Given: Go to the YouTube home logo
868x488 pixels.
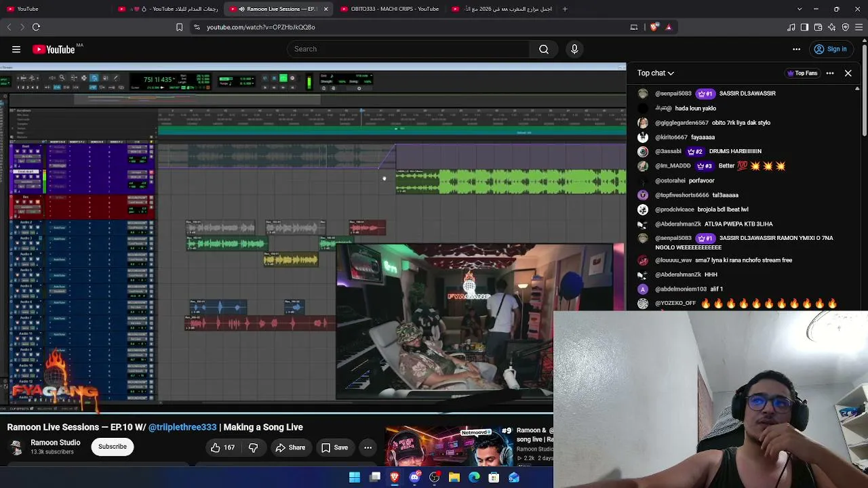Looking at the screenshot, I should tap(54, 49).
